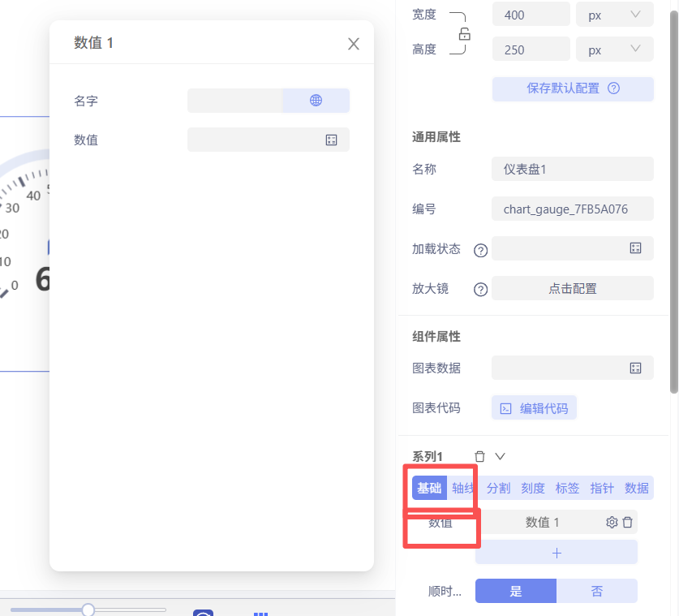Click the help icon next to 放大镜

480,289
